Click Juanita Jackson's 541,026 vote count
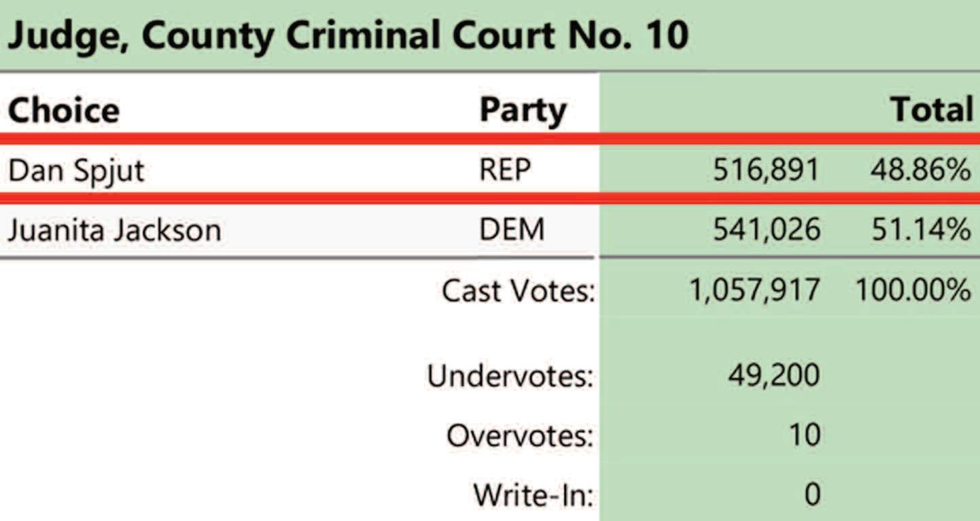This screenshot has width=980, height=521. [x=766, y=230]
